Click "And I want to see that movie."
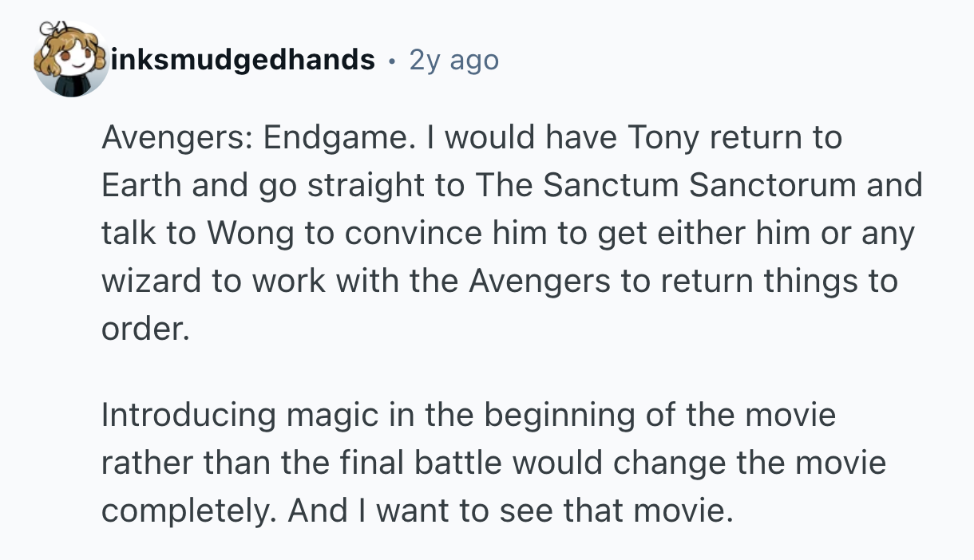 (510, 511)
